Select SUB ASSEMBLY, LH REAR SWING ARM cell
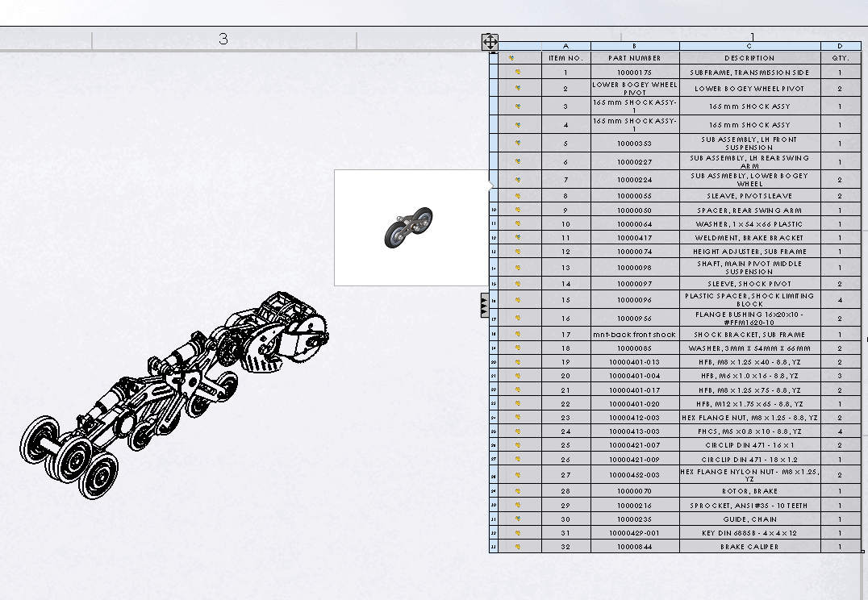Viewport: 868px width, 600px height. 750,161
